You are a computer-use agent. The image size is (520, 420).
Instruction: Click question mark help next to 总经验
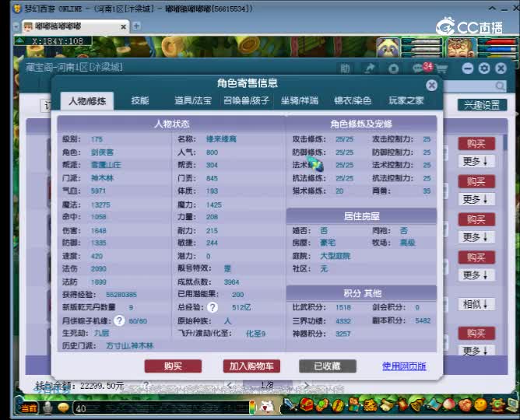[213, 307]
